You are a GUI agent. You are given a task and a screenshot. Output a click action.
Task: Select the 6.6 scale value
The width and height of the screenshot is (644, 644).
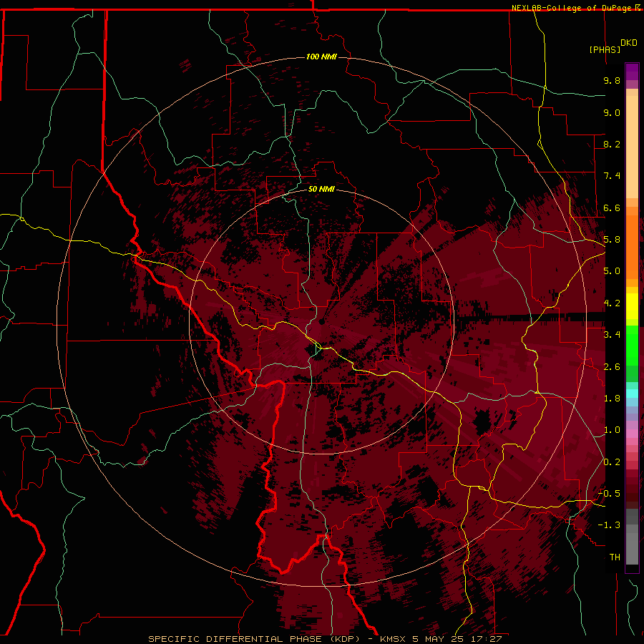612,208
